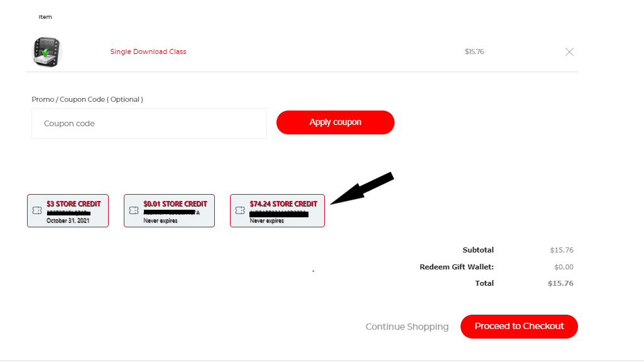Click the ticket icon on $0.01 store credit
This screenshot has width=644, height=363.
[x=134, y=210]
